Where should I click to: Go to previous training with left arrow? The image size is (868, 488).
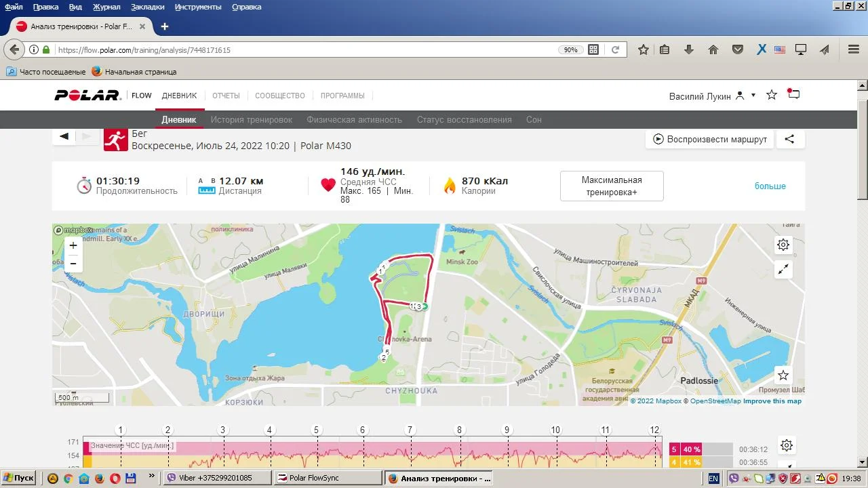point(64,136)
